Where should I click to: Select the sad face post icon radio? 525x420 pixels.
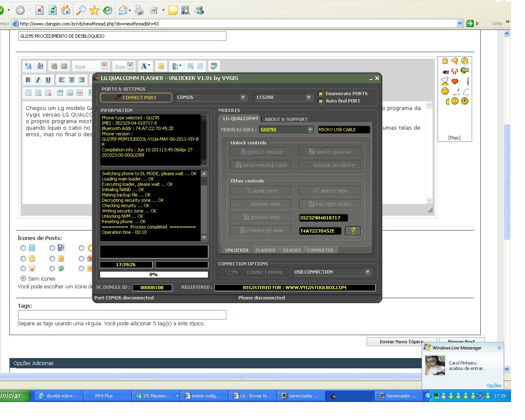(52, 258)
